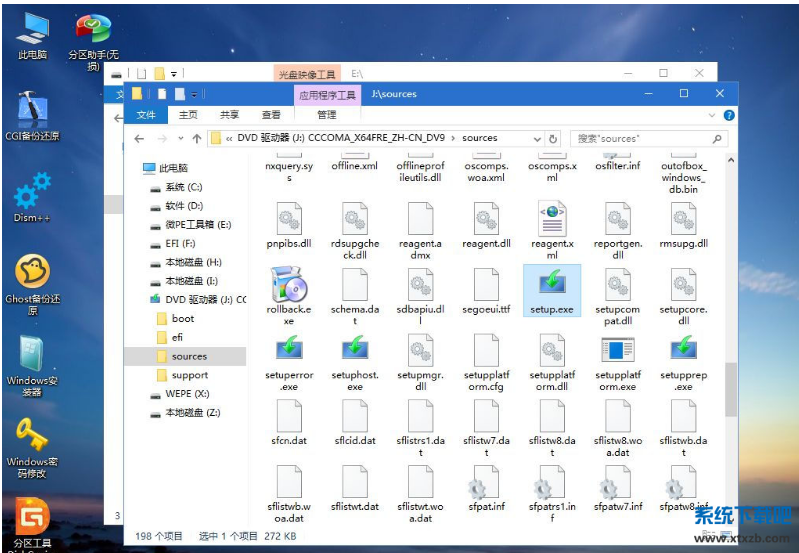The width and height of the screenshot is (799, 553).
Task: Click the search sources input field
Action: pyautogui.click(x=649, y=139)
